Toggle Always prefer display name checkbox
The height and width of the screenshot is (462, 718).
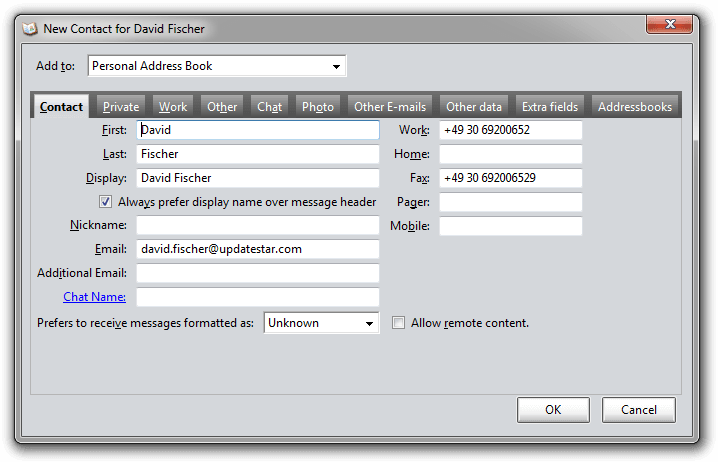click(x=105, y=202)
